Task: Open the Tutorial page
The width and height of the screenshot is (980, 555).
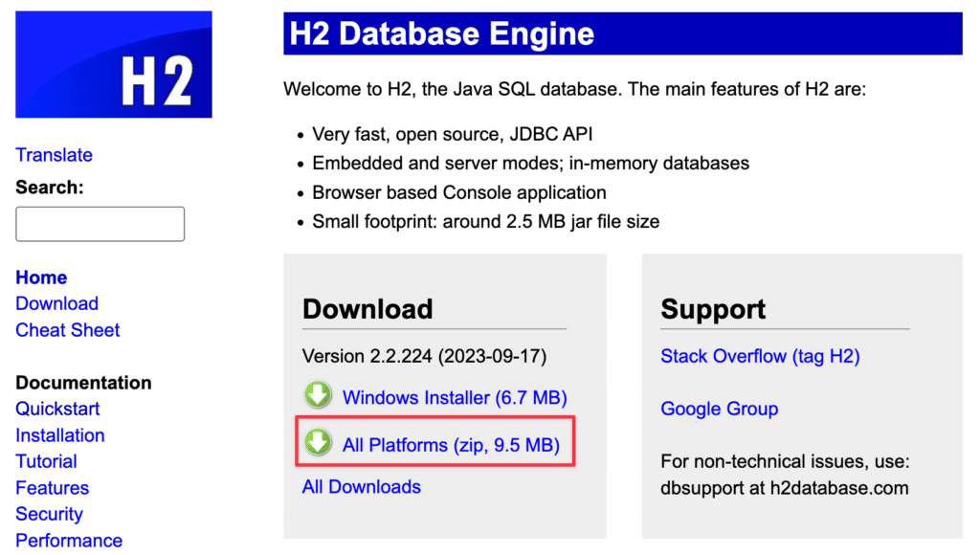Action: pyautogui.click(x=46, y=461)
